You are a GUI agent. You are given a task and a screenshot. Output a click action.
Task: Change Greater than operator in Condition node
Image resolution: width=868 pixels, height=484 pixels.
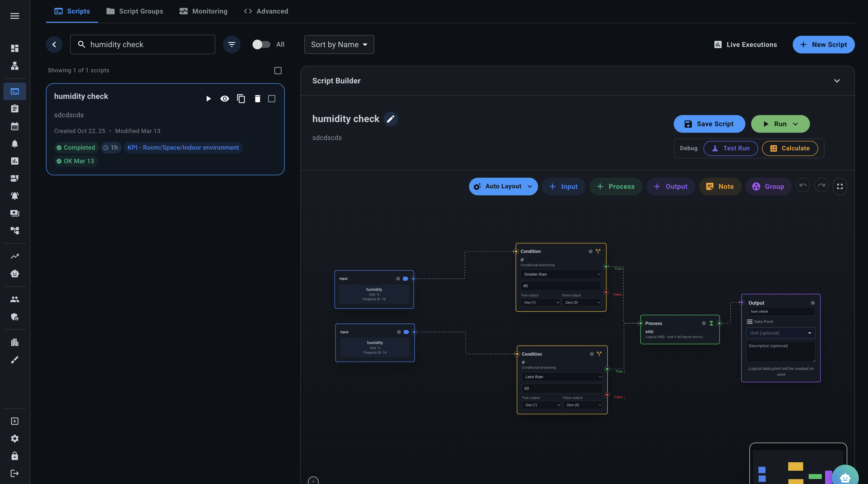[561, 274]
